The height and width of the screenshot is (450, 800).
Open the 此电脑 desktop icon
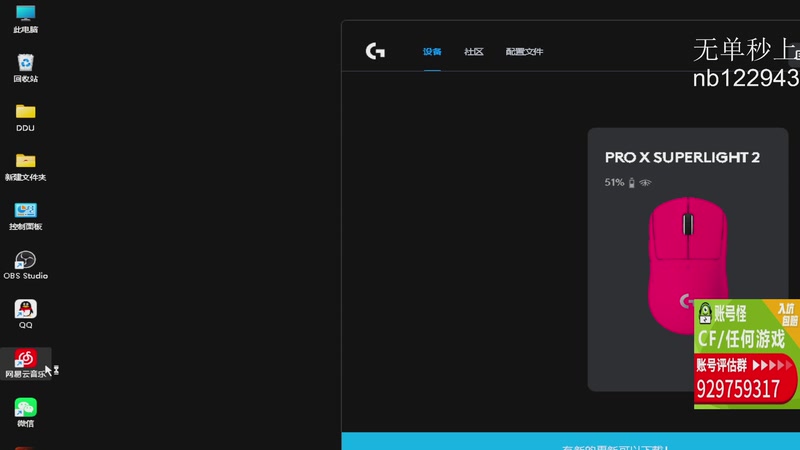pos(26,19)
